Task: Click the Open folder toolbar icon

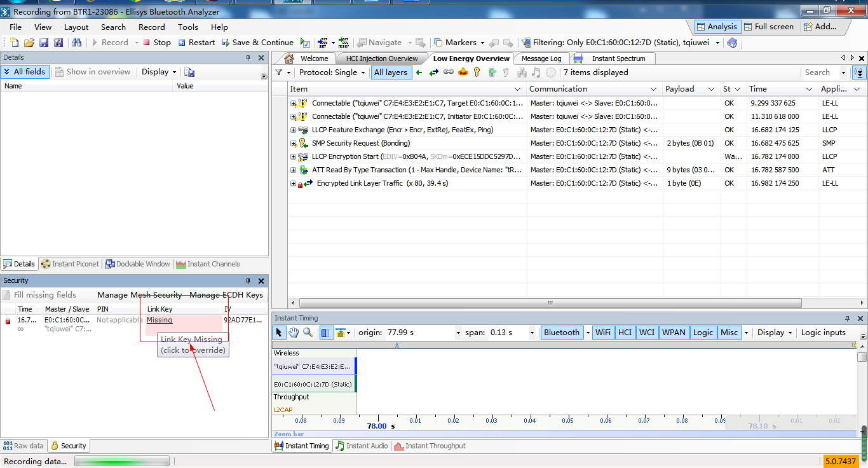Action: pyautogui.click(x=29, y=43)
